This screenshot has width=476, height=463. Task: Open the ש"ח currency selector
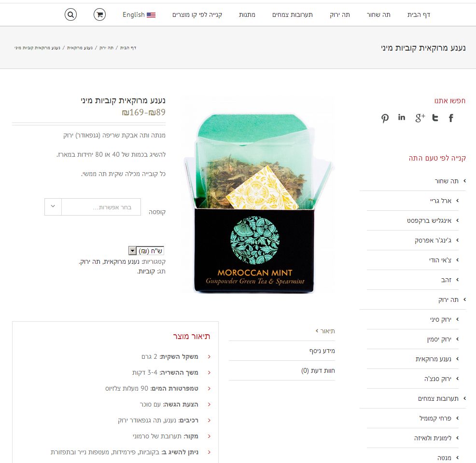146,251
